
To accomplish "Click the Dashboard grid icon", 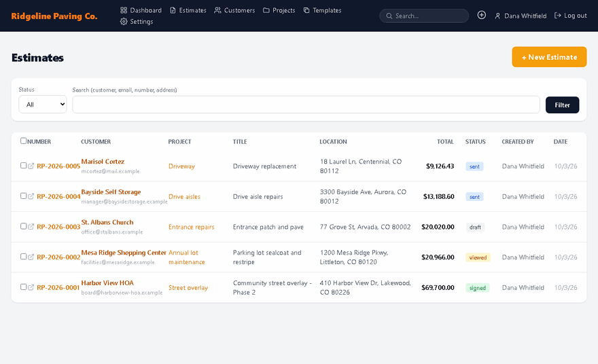I will click(x=124, y=10).
